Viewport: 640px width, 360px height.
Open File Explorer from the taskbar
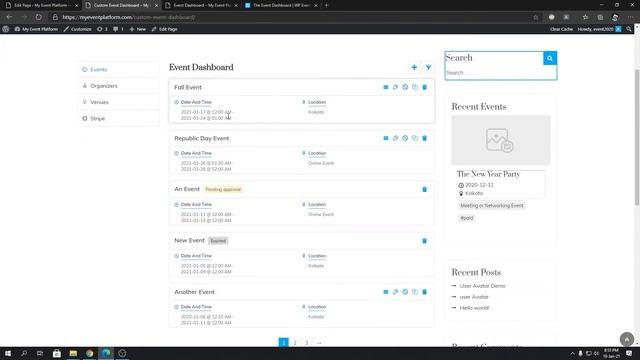point(73,353)
